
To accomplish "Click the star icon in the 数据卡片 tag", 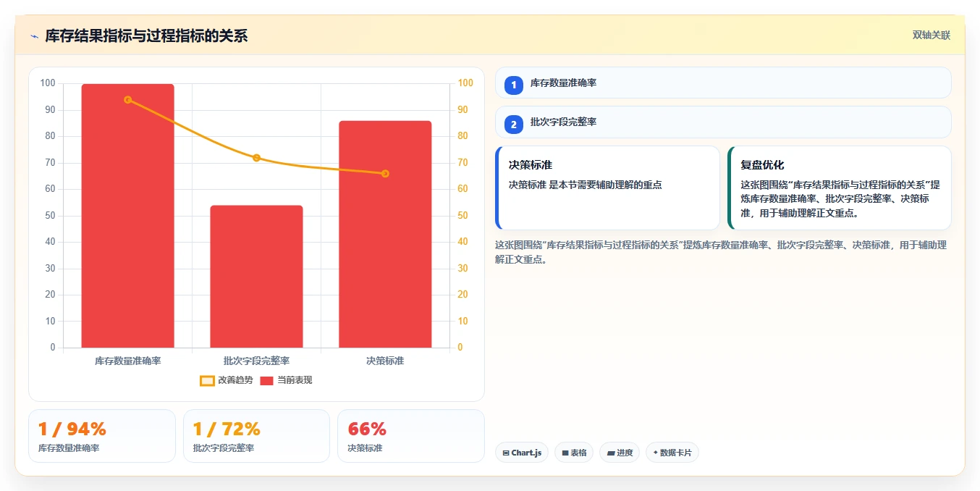I will tap(655, 453).
